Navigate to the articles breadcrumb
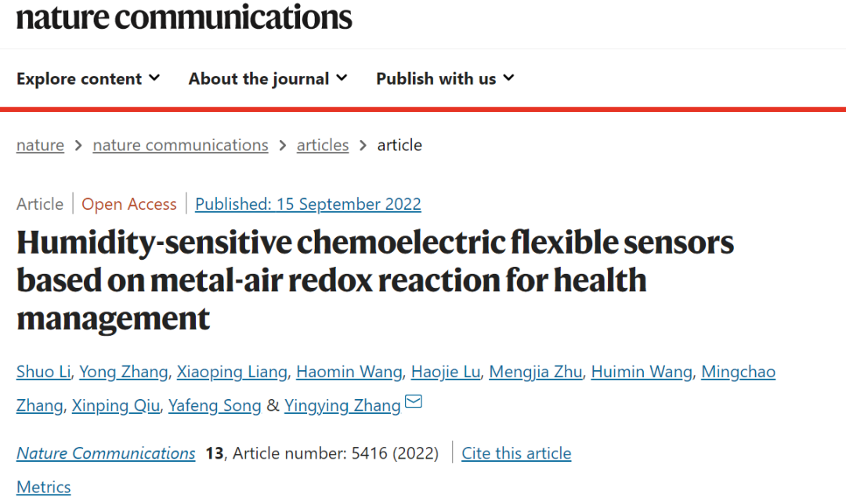 (x=323, y=145)
